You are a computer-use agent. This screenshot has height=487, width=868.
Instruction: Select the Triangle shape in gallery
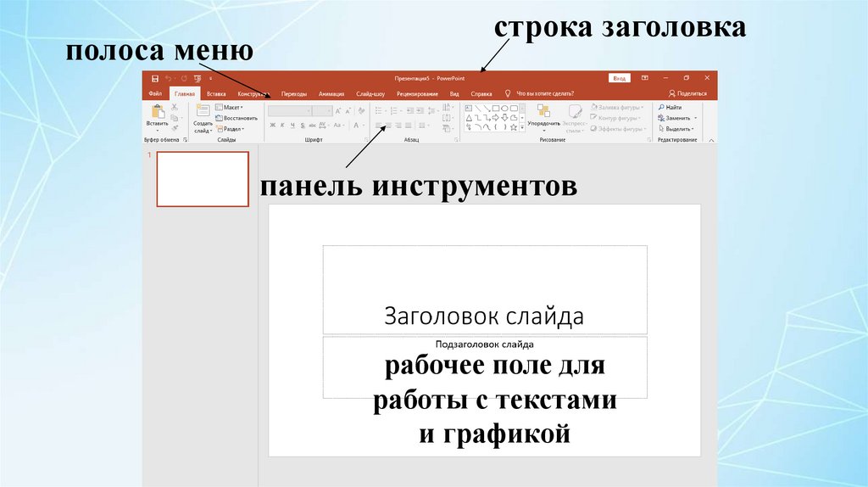(468, 117)
